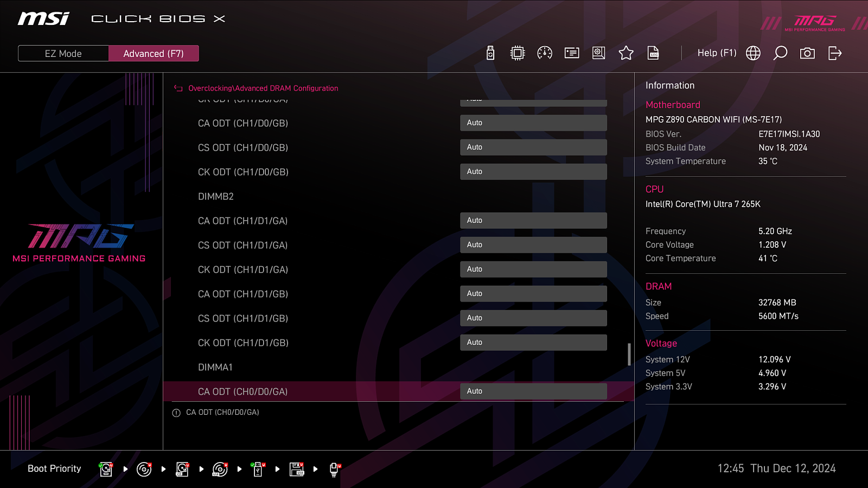Image resolution: width=868 pixels, height=488 pixels.
Task: Open the speedometer overclocking gauge icon
Action: pos(545,53)
